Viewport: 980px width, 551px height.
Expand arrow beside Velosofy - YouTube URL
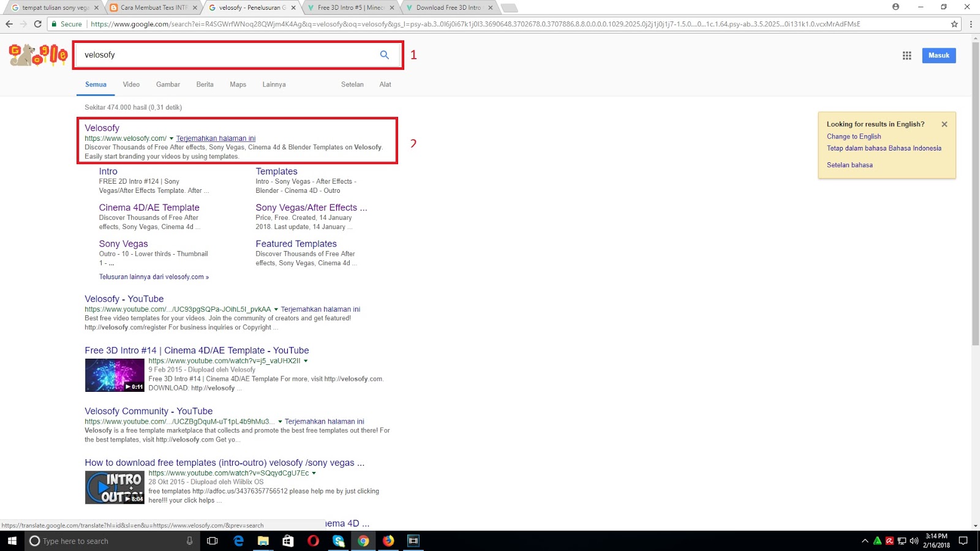[x=276, y=309]
